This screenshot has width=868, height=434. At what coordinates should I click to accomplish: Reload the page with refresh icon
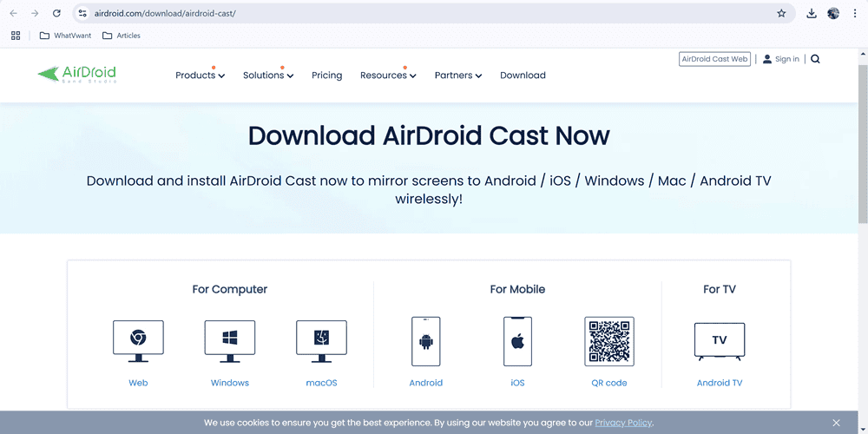click(56, 13)
